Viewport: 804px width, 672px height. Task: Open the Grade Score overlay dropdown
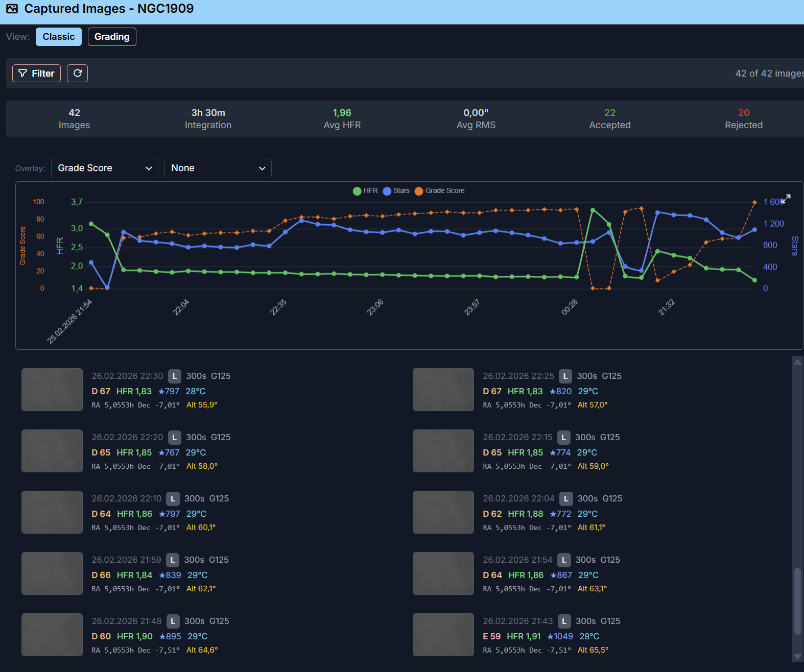(104, 169)
